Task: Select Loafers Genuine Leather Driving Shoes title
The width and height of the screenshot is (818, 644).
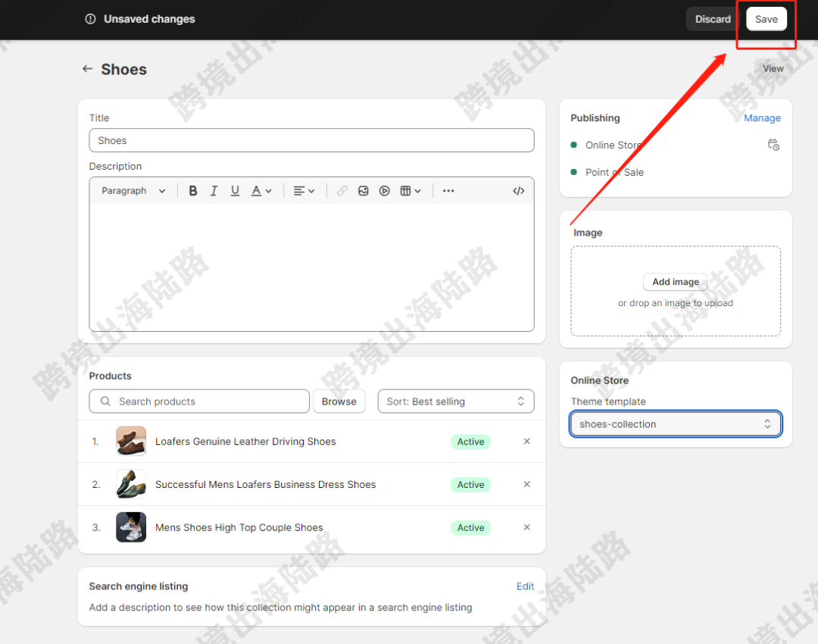Action: 245,442
